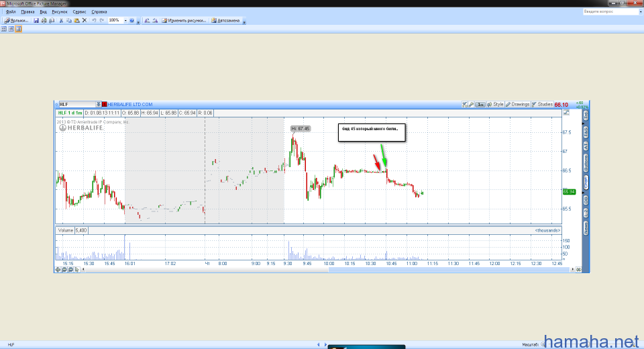644x349 pixels.
Task: Switch to thumbnail view icon
Action: tap(4, 29)
